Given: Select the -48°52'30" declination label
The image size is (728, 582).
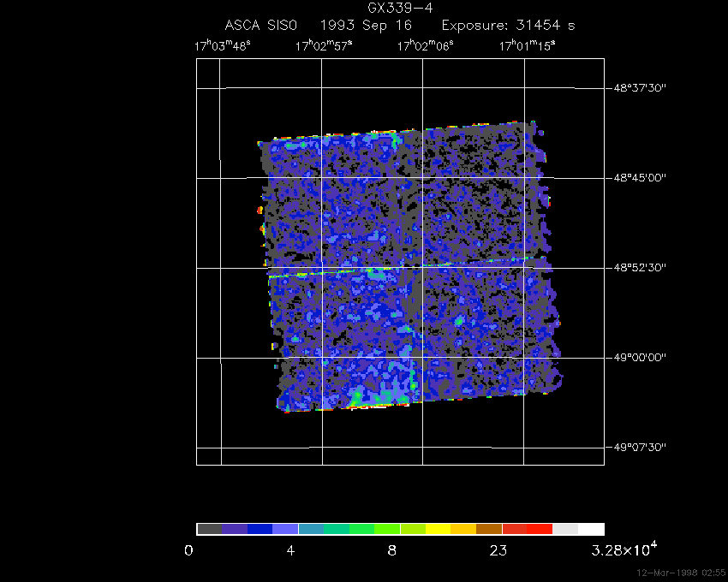Looking at the screenshot, I should (x=636, y=268).
